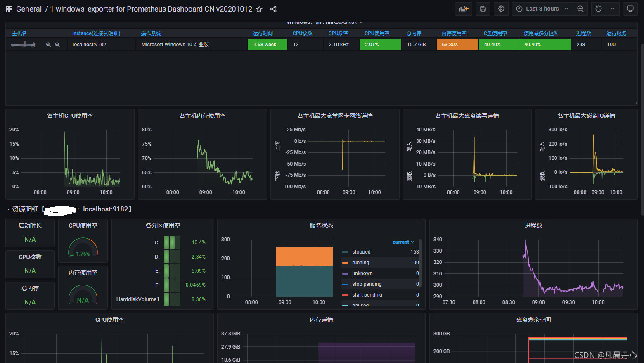Image resolution: width=644 pixels, height=363 pixels.
Task: Click the service legend scrollbar
Action: [x=420, y=262]
